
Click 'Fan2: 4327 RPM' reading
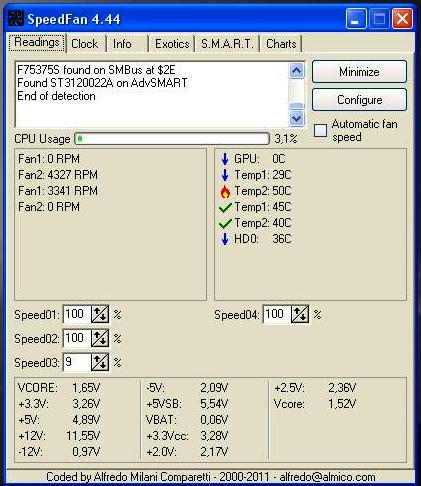point(58,175)
